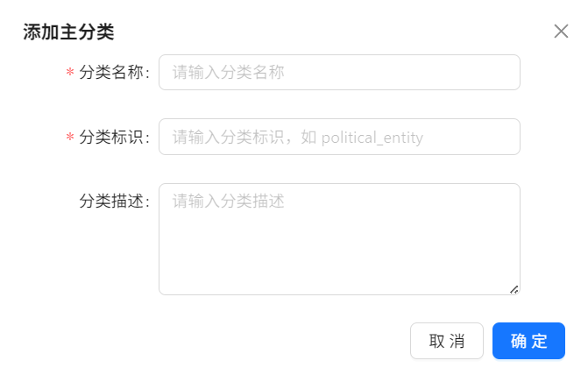Screen dimensions: 588x375
Task: Click the 分类标识 field label
Action: pos(114,137)
